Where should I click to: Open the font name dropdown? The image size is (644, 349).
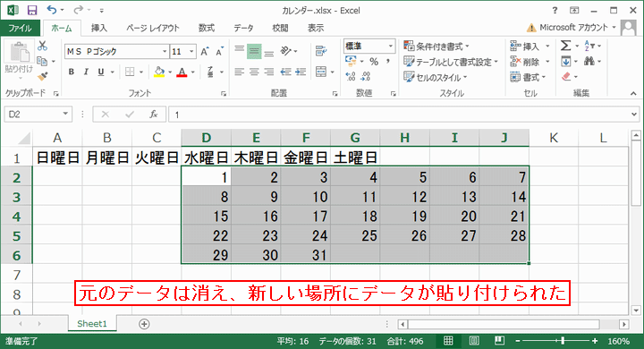[x=165, y=51]
